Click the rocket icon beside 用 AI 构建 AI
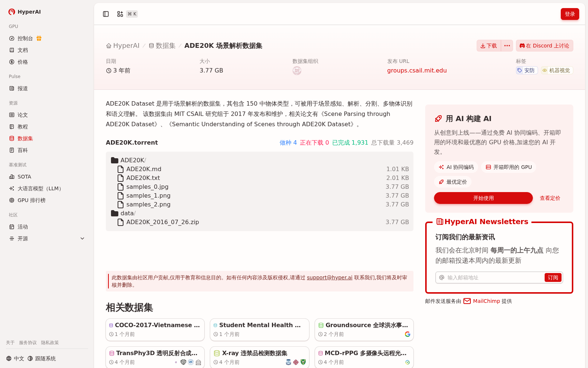The width and height of the screenshot is (588, 368). click(x=438, y=118)
